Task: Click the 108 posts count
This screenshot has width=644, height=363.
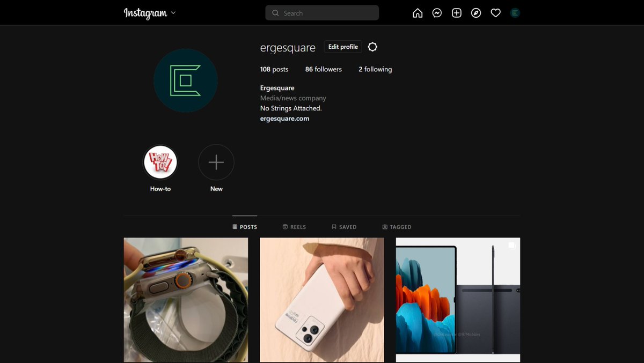Action: (x=274, y=69)
